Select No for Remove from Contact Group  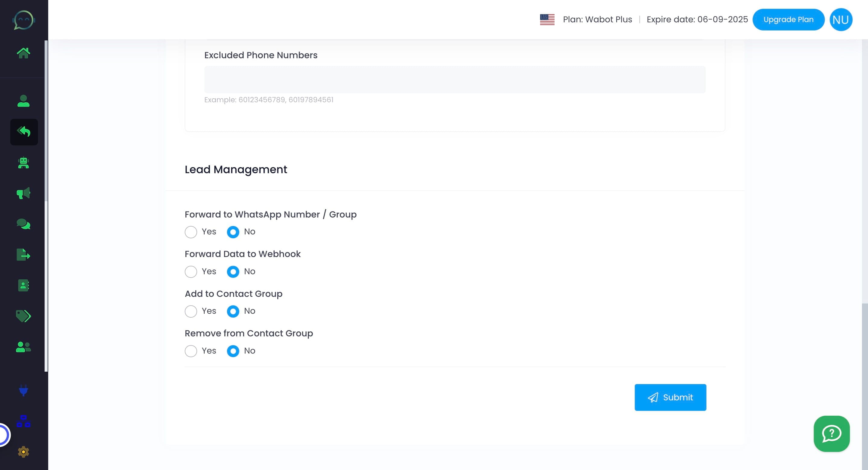click(233, 351)
